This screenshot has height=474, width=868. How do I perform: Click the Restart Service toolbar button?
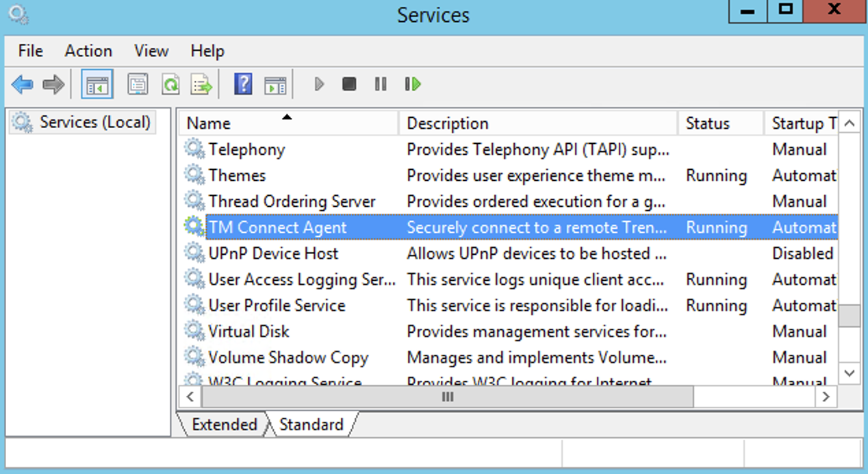click(412, 84)
